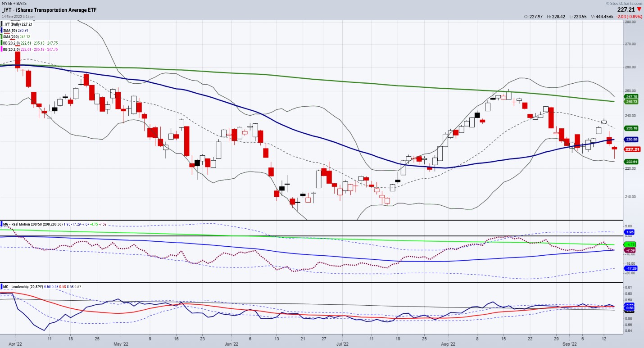
Task: Click the blue '-17.29' Real Motion axis tag
Action: coord(630,268)
